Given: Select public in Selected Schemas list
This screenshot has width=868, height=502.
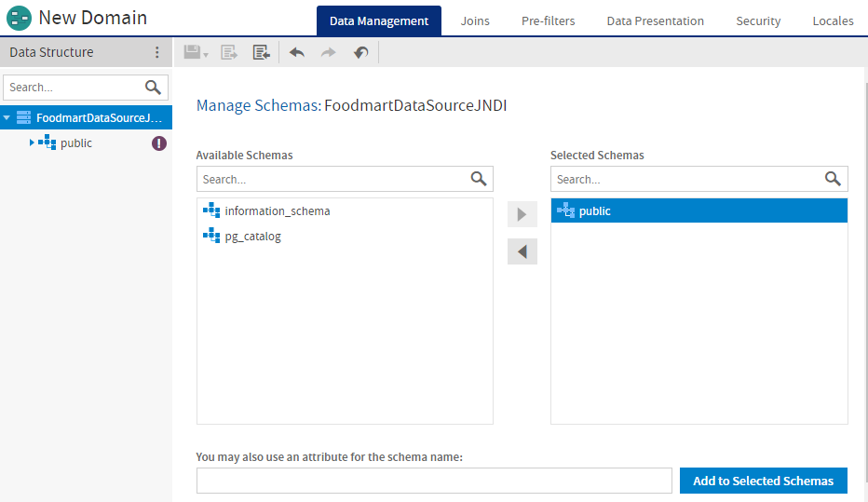Looking at the screenshot, I should pyautogui.click(x=699, y=210).
